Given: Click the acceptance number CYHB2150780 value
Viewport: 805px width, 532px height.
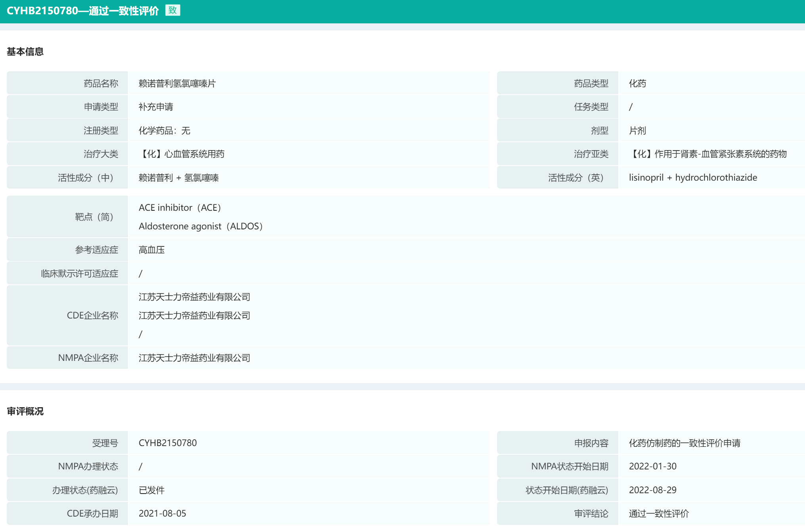Looking at the screenshot, I should pos(168,443).
